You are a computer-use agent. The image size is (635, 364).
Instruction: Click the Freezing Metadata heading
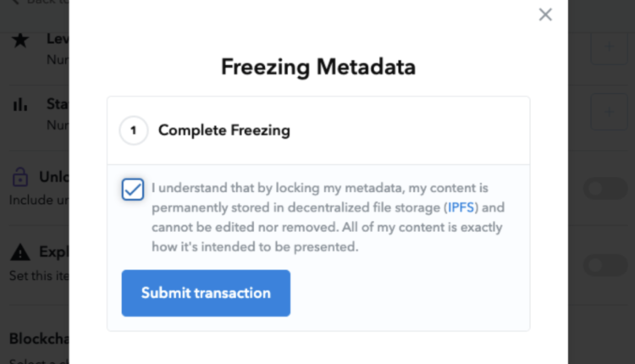point(317,67)
